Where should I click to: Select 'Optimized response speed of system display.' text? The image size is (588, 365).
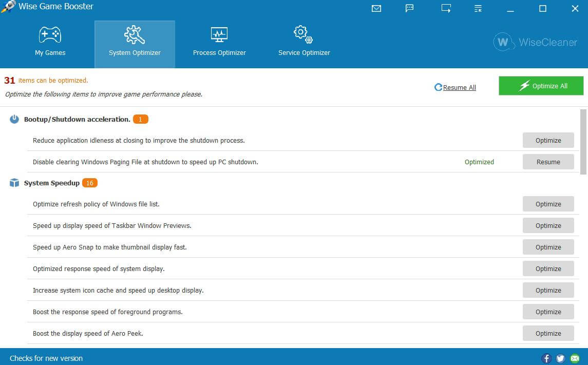pyautogui.click(x=99, y=268)
